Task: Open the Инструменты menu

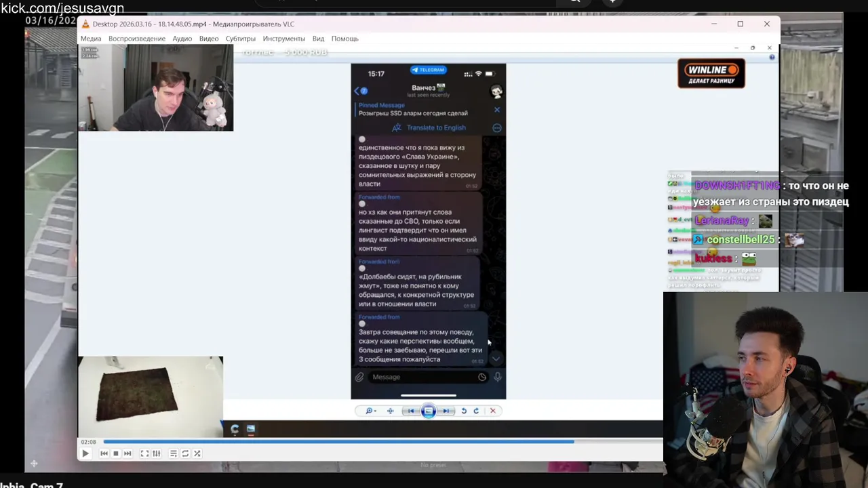Action: point(284,39)
